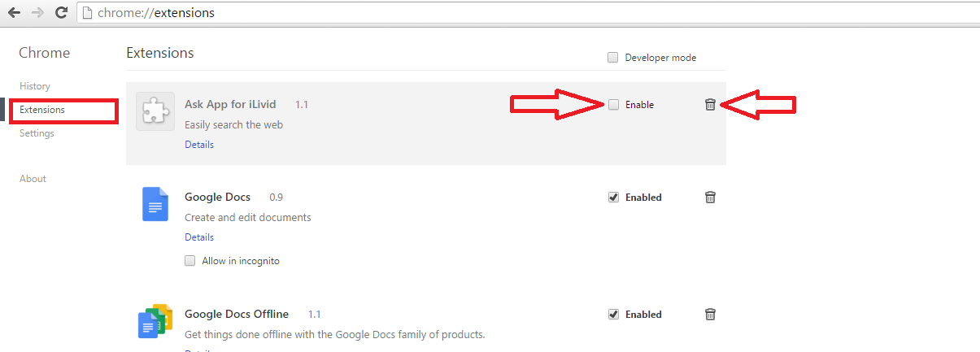
Task: Go back using the browser back arrow
Action: [x=14, y=13]
